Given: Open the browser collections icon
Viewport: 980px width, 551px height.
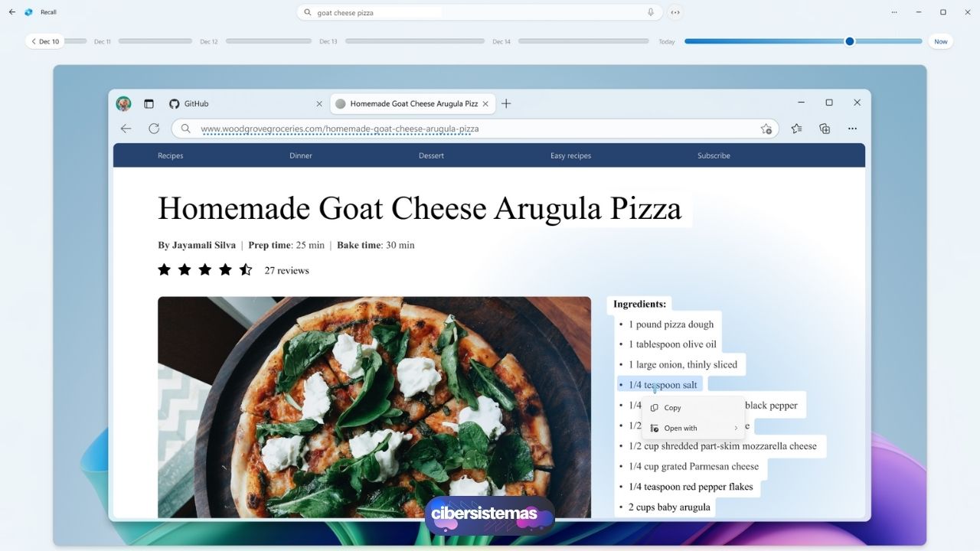Looking at the screenshot, I should (825, 129).
